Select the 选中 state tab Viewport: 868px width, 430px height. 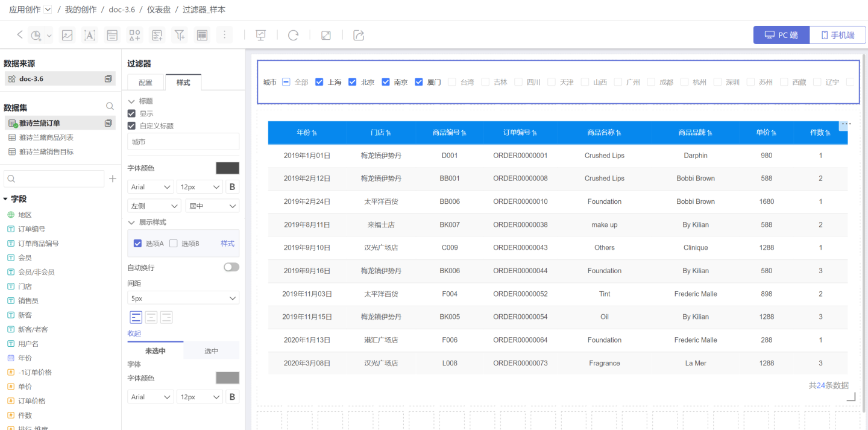[x=211, y=351]
